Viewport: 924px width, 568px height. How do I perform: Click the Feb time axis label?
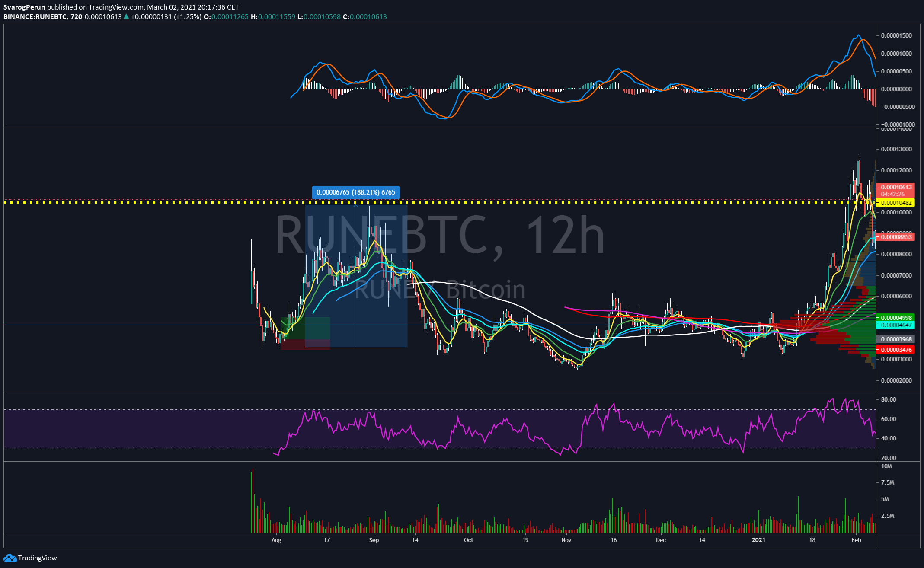pyautogui.click(x=856, y=540)
